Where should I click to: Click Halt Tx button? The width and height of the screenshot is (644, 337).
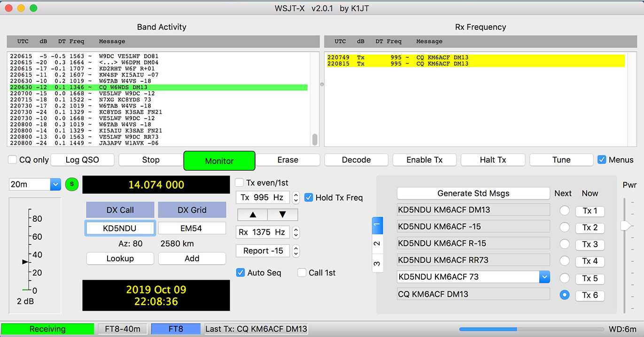[x=493, y=160]
